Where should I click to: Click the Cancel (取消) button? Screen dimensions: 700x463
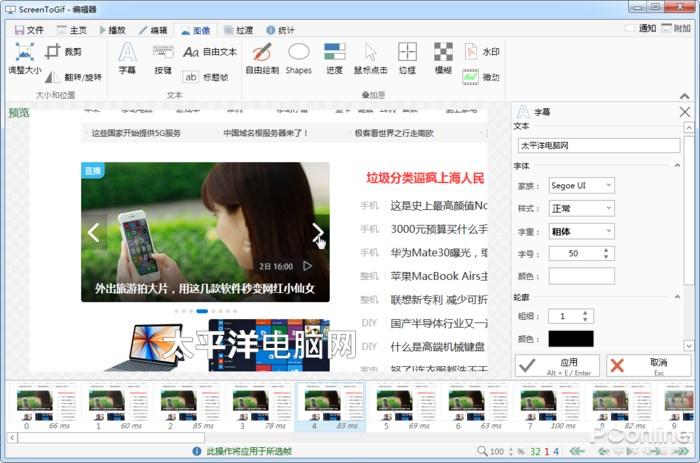(x=648, y=366)
